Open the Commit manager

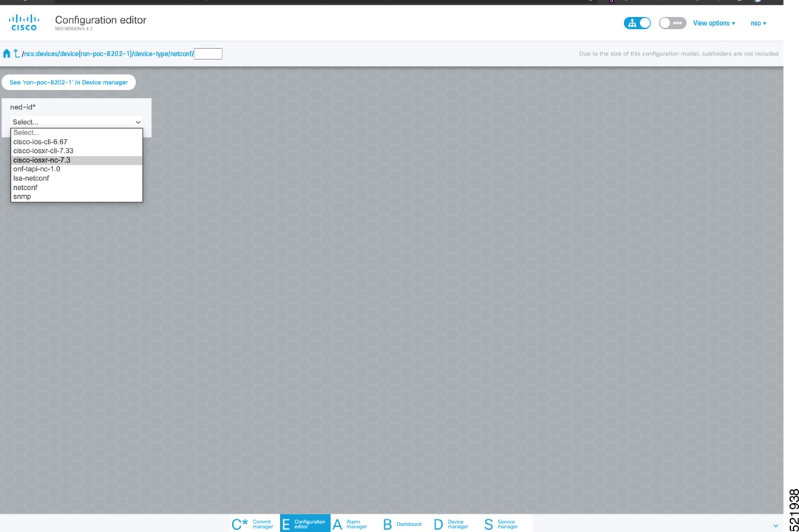click(x=254, y=524)
